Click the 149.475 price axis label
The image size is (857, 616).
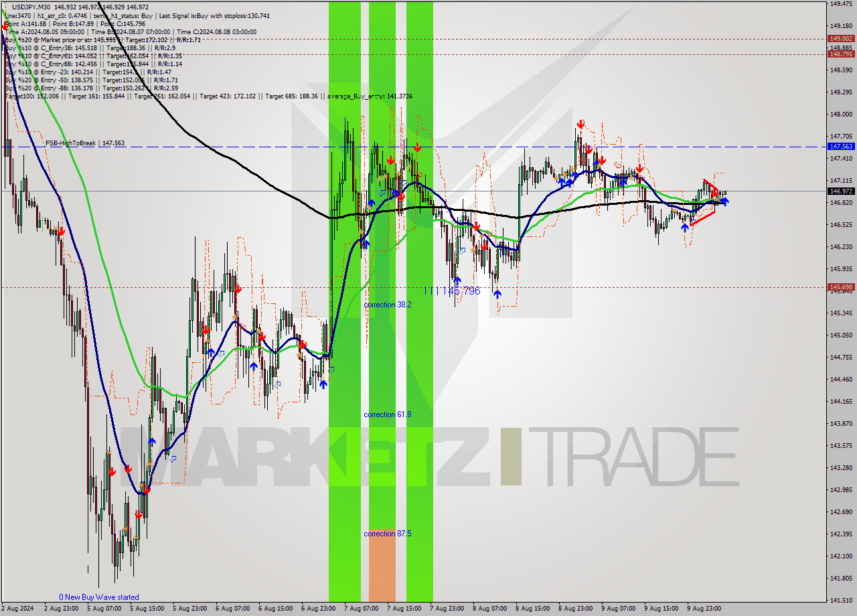(x=841, y=4)
